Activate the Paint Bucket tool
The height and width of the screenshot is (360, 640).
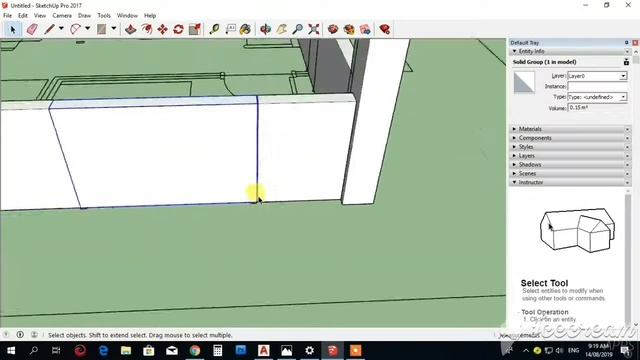pyautogui.click(x=245, y=29)
